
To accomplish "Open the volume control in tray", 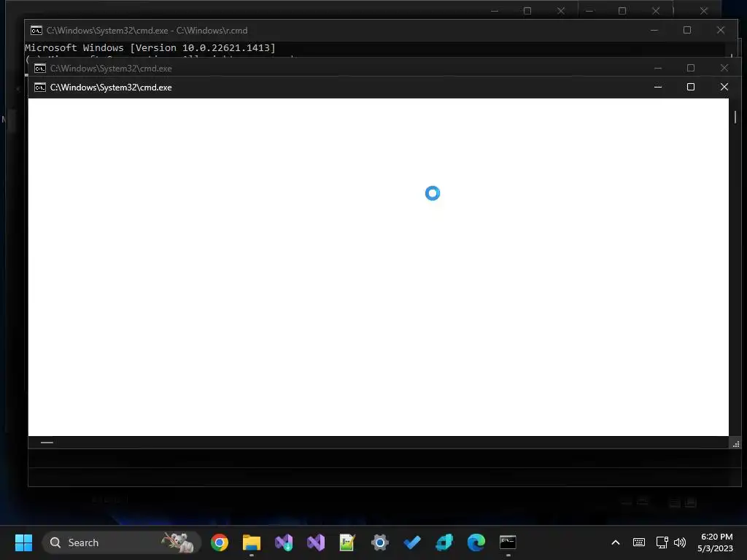I will 680,542.
